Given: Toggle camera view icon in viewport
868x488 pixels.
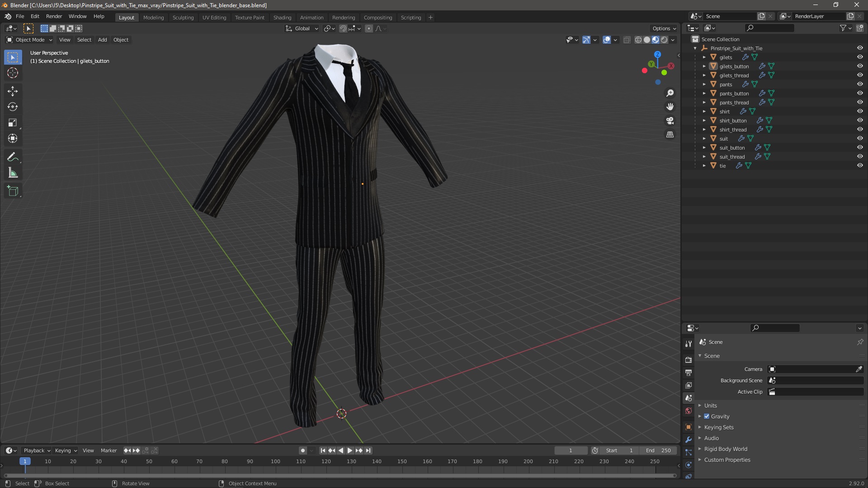Looking at the screenshot, I should point(670,121).
